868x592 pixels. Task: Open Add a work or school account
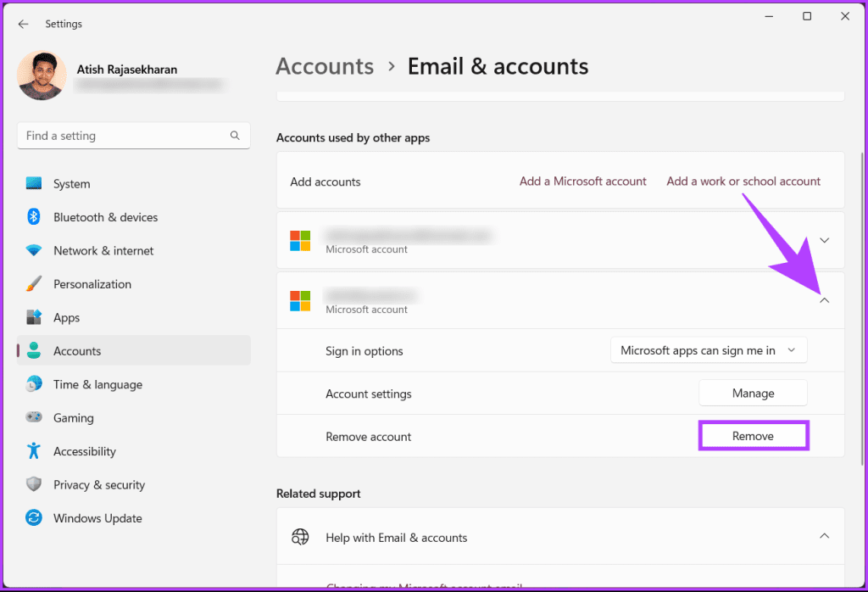743,181
